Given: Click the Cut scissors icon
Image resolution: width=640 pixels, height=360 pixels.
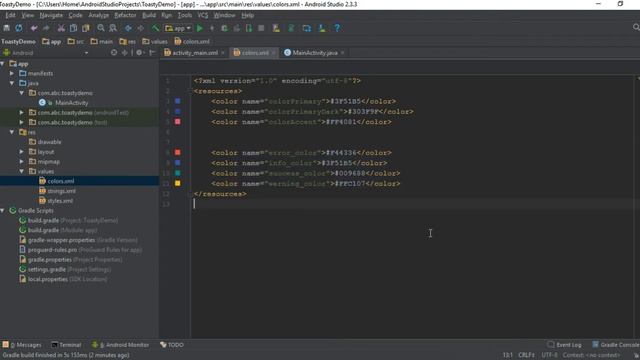Looking at the screenshot, I should pyautogui.click(x=61, y=28).
